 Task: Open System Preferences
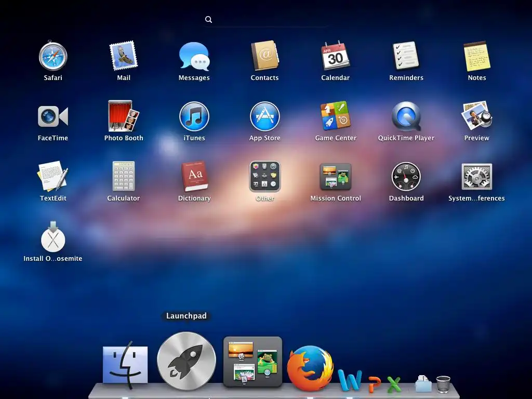(x=477, y=177)
